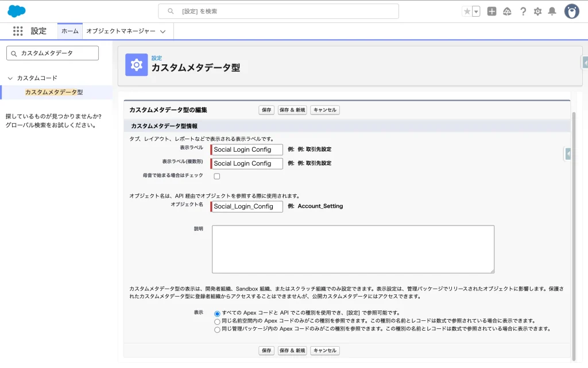Open the notifications bell
The width and height of the screenshot is (588, 368).
coord(552,11)
